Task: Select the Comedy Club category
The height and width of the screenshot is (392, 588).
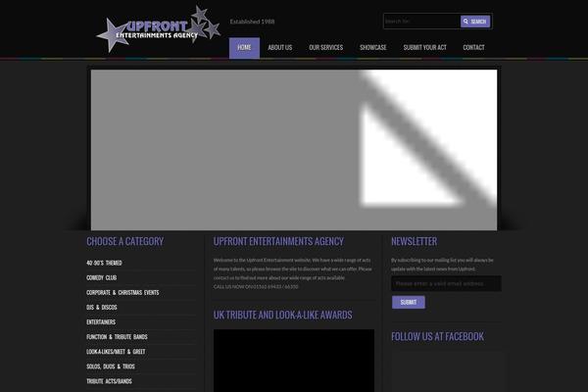Action: [x=102, y=277]
